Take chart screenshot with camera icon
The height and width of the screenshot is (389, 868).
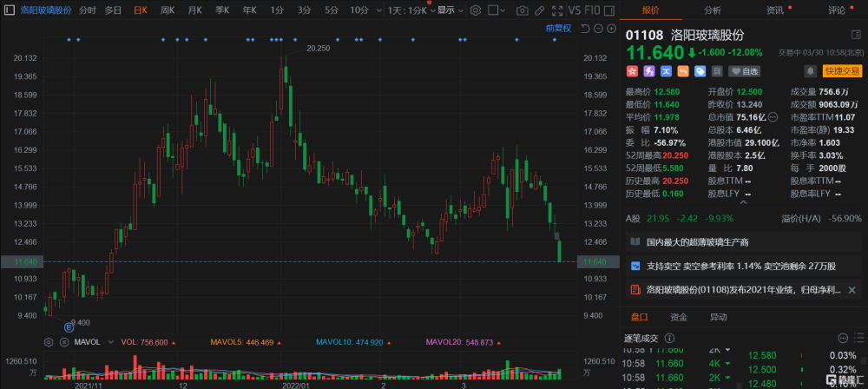pyautogui.click(x=522, y=10)
